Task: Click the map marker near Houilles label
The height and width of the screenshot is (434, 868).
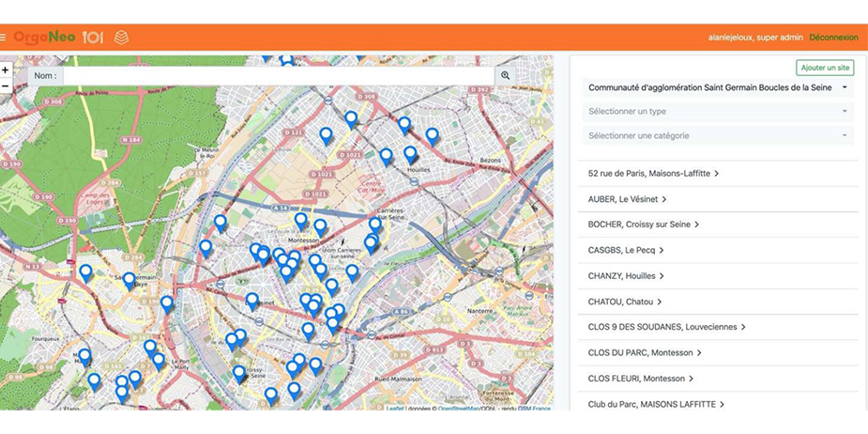Action: (410, 153)
